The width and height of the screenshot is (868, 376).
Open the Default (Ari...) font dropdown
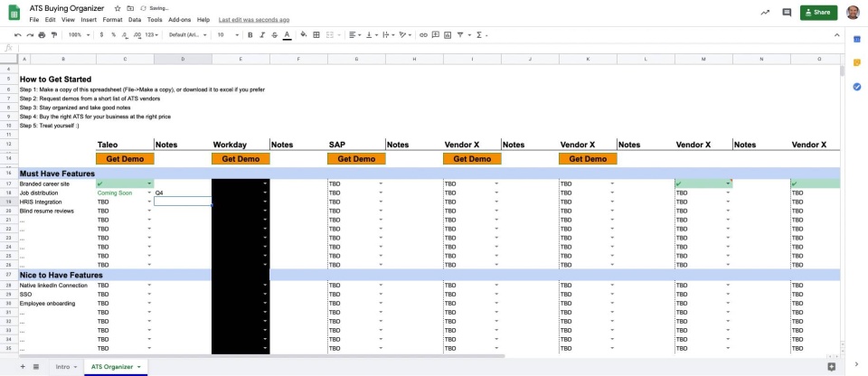[188, 35]
